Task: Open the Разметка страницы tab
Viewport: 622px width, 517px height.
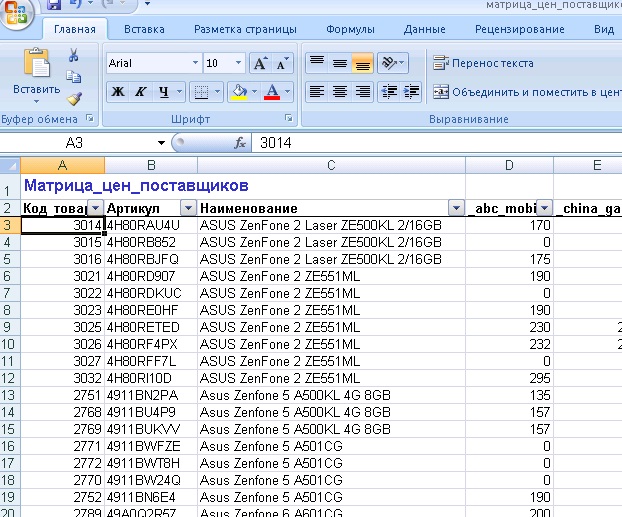Action: (x=245, y=29)
